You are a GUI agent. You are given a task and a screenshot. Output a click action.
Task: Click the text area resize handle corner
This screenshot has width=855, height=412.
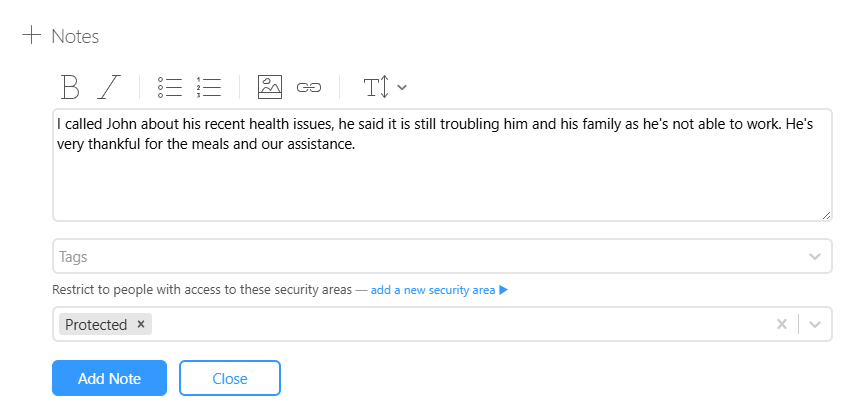pos(826,215)
